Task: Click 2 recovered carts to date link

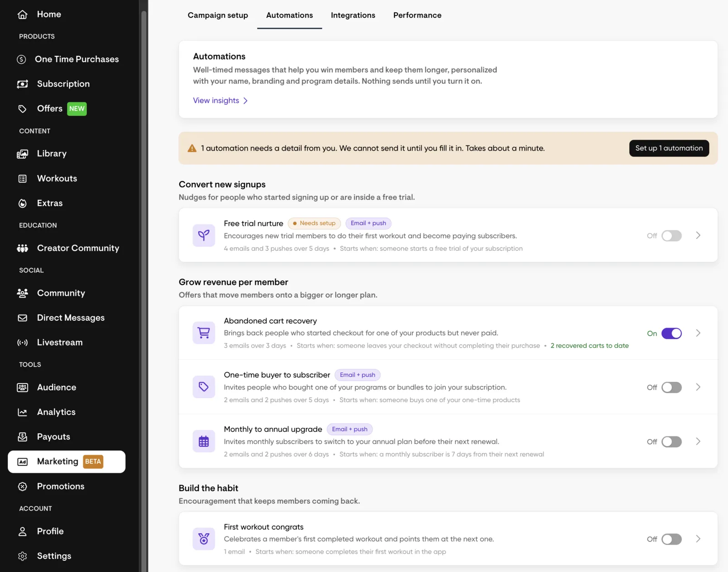Action: [590, 346]
